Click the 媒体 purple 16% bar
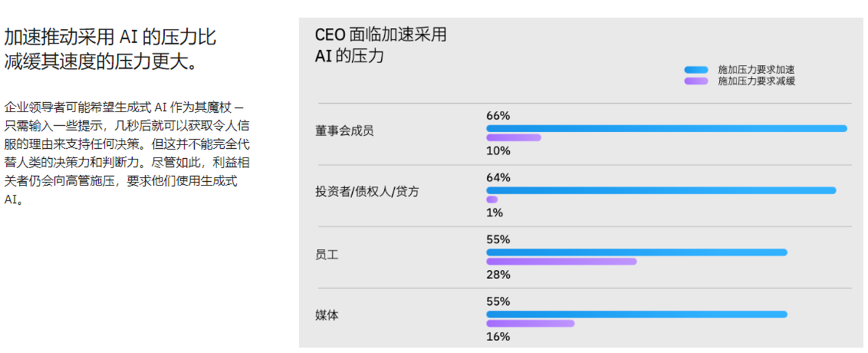This screenshot has width=868, height=353. 530,323
